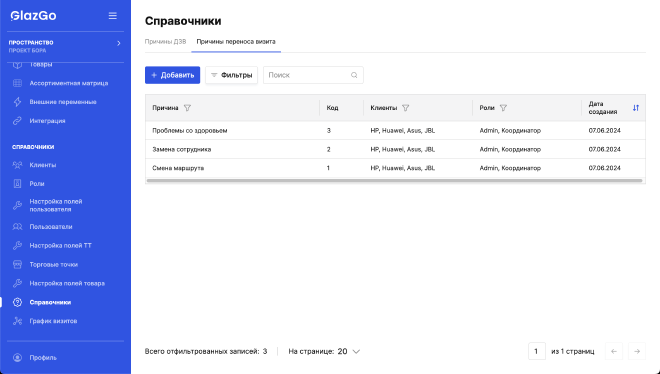Click the horizontal table scrollbar

click(x=394, y=180)
